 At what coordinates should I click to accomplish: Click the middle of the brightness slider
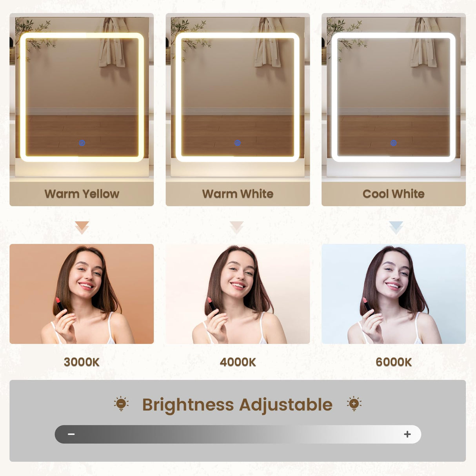pyautogui.click(x=238, y=434)
